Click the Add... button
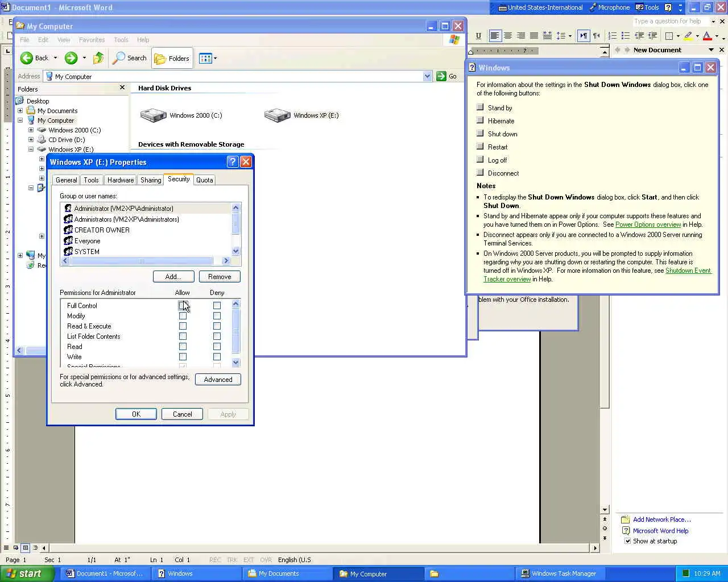728x582 pixels. 173,277
